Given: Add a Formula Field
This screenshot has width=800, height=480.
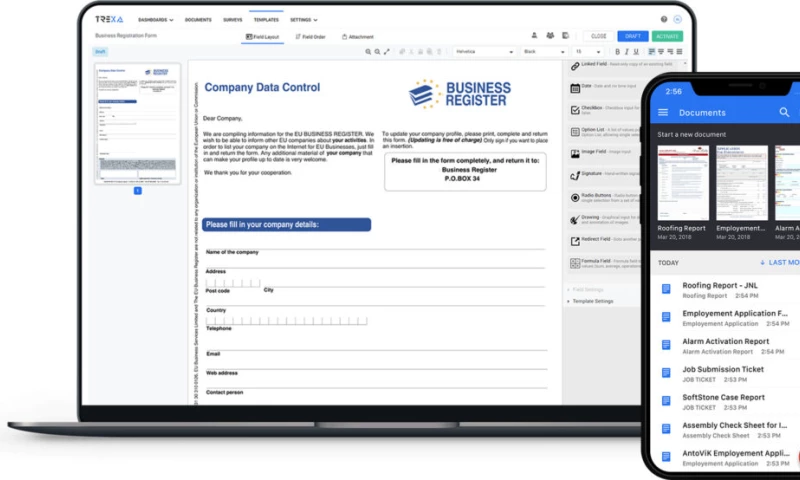Looking at the screenshot, I should tap(604, 263).
